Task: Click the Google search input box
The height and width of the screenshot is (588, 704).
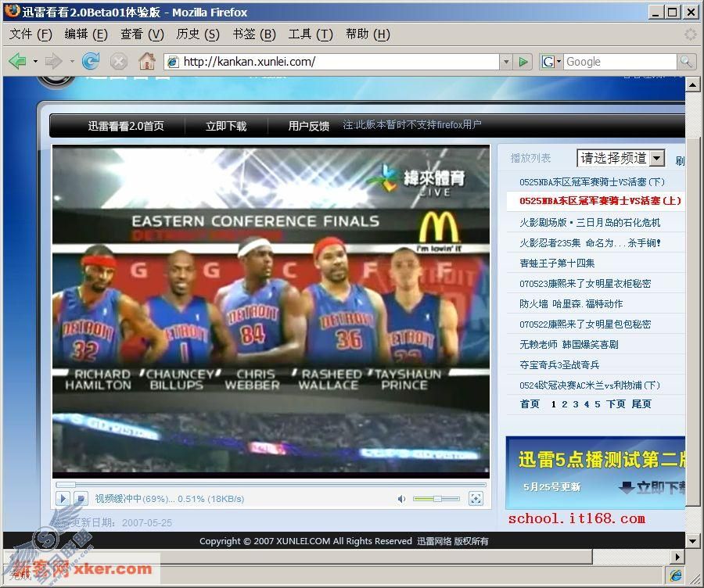Action: click(620, 62)
